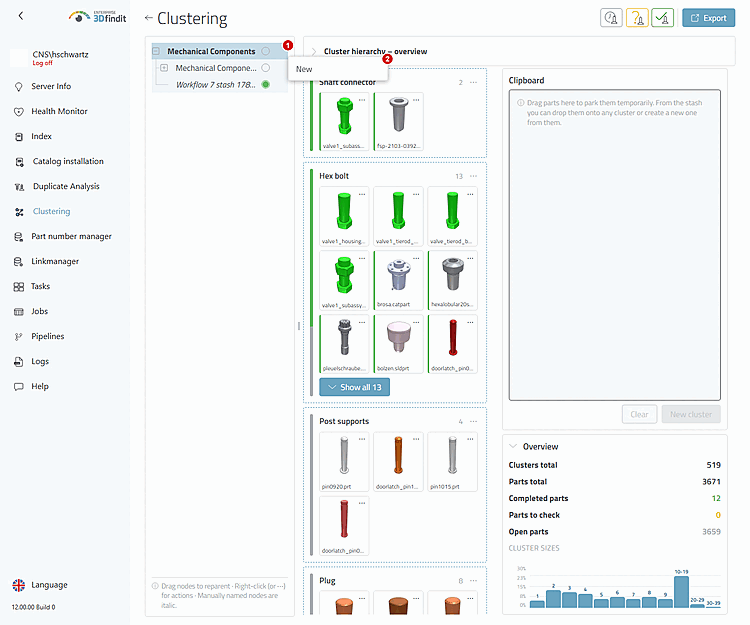Click the Export button

click(x=708, y=18)
